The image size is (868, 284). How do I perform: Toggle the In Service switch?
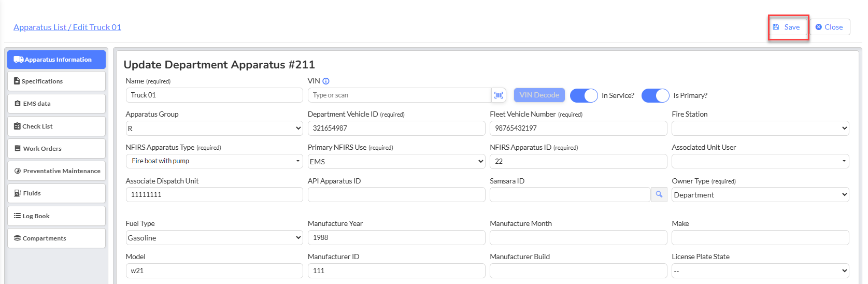coord(584,95)
